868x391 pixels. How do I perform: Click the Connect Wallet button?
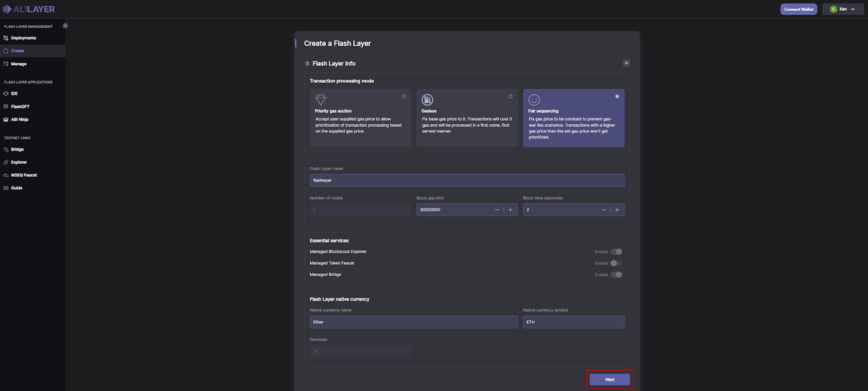coord(798,9)
